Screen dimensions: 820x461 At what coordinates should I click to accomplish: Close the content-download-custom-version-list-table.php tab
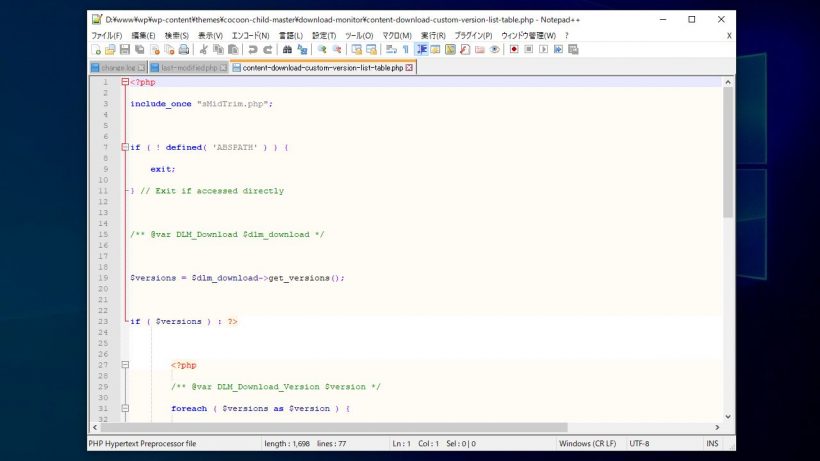409,68
